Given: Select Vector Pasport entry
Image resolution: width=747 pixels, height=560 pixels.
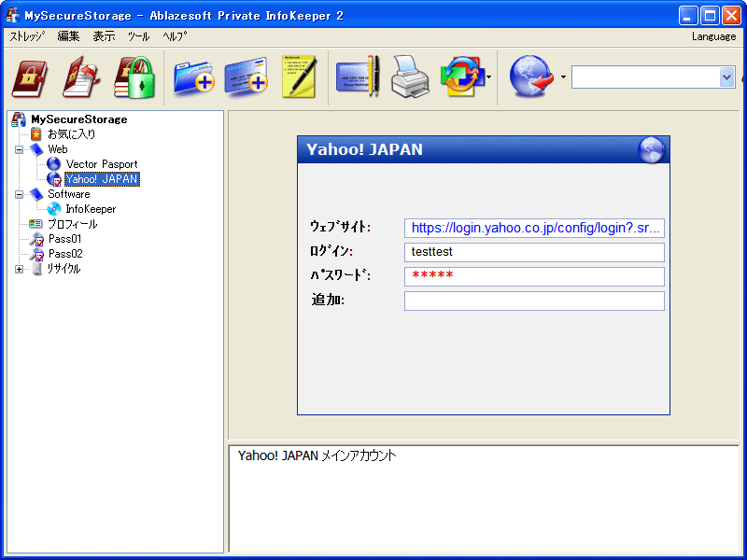Looking at the screenshot, I should click(x=102, y=164).
